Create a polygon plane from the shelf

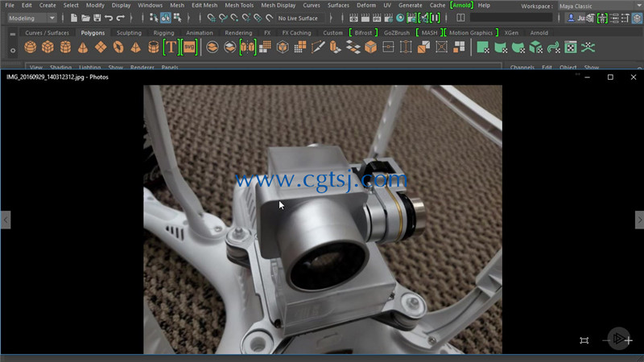click(101, 47)
